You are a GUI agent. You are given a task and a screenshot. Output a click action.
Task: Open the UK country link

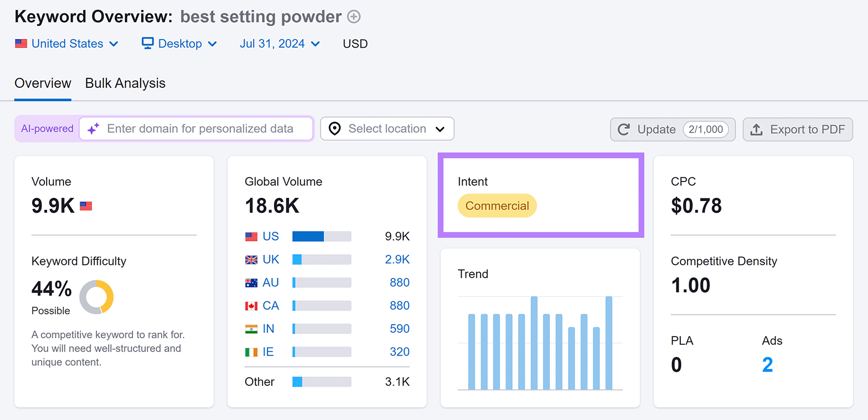(x=271, y=260)
